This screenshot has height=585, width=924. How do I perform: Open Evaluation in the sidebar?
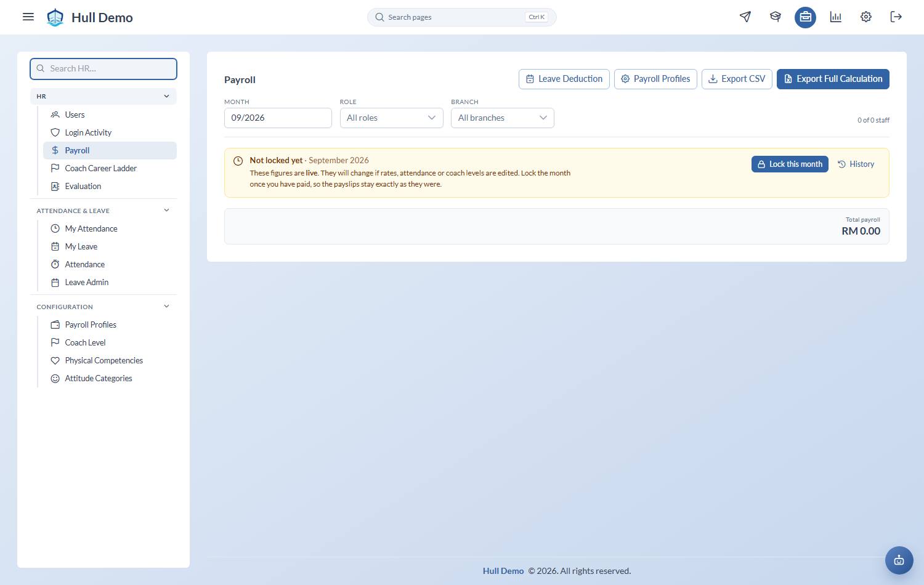click(110, 186)
